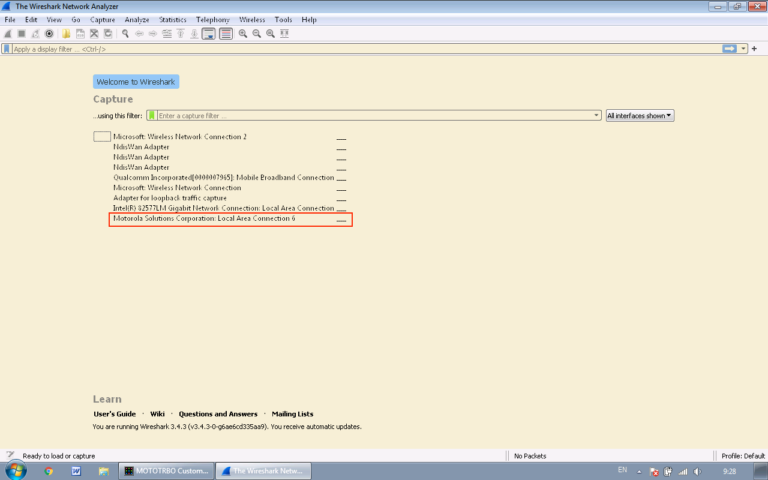Viewport: 768px width, 480px height.
Task: Toggle colorize packet list icon
Action: tap(226, 33)
